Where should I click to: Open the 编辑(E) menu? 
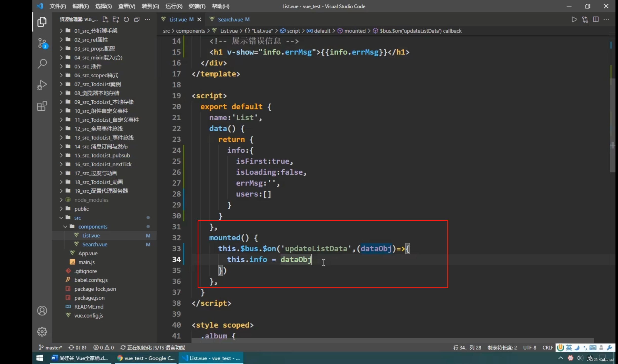click(80, 6)
